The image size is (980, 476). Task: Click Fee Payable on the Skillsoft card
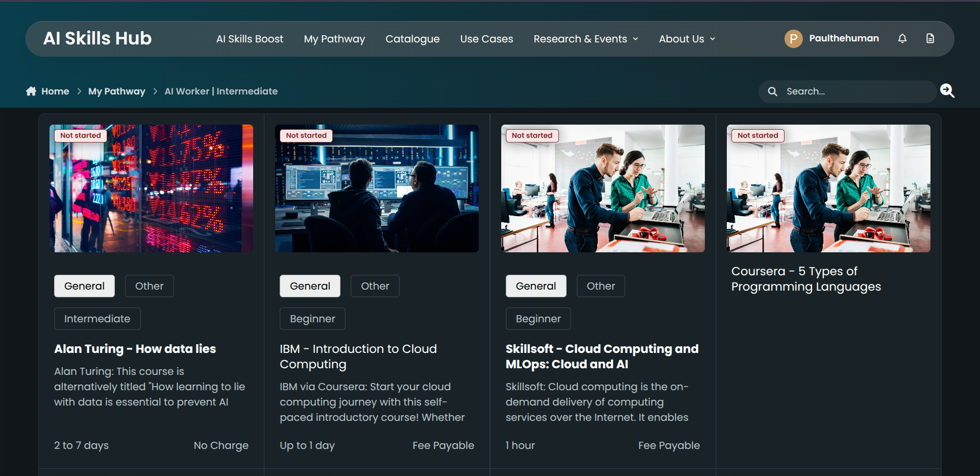click(x=669, y=445)
